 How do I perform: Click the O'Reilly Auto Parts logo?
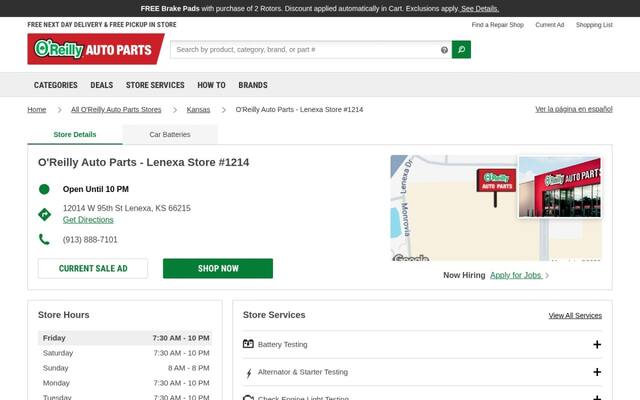click(x=96, y=49)
